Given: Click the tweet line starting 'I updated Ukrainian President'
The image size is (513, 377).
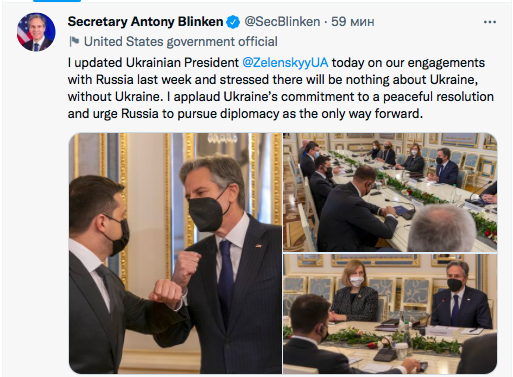Looking at the screenshot, I should [x=276, y=63].
